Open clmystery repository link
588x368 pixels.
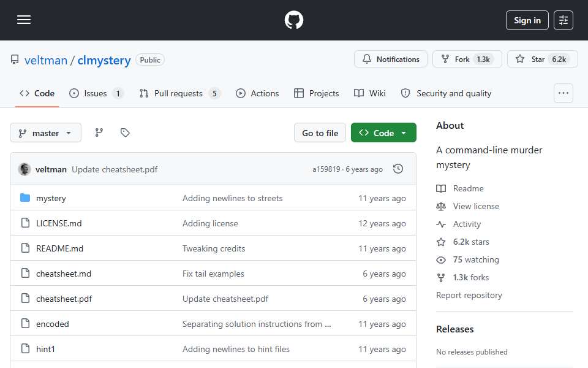pyautogui.click(x=104, y=60)
